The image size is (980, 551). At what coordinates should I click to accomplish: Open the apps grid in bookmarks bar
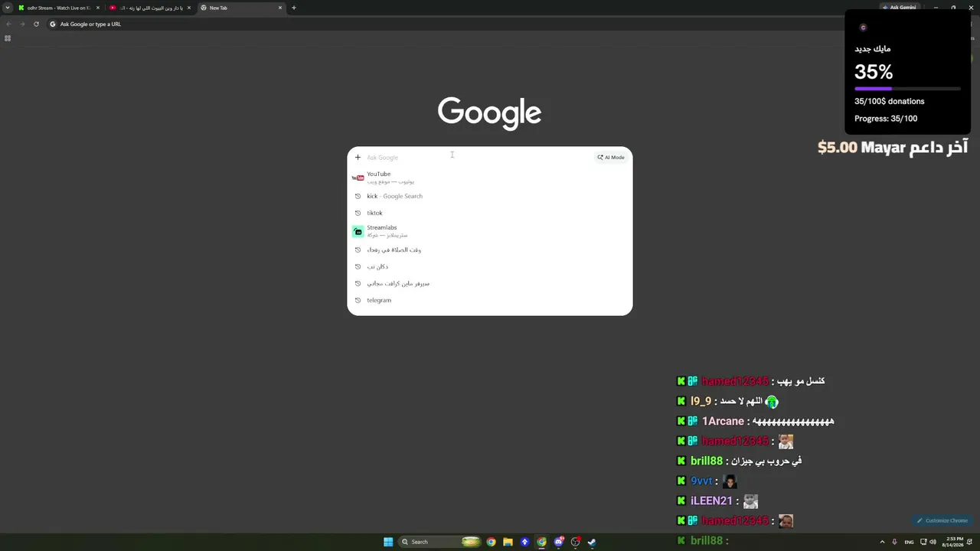click(8, 38)
